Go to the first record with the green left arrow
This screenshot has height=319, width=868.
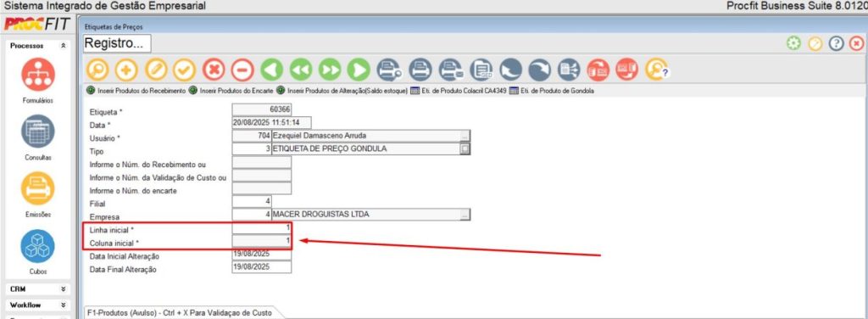pyautogui.click(x=271, y=70)
